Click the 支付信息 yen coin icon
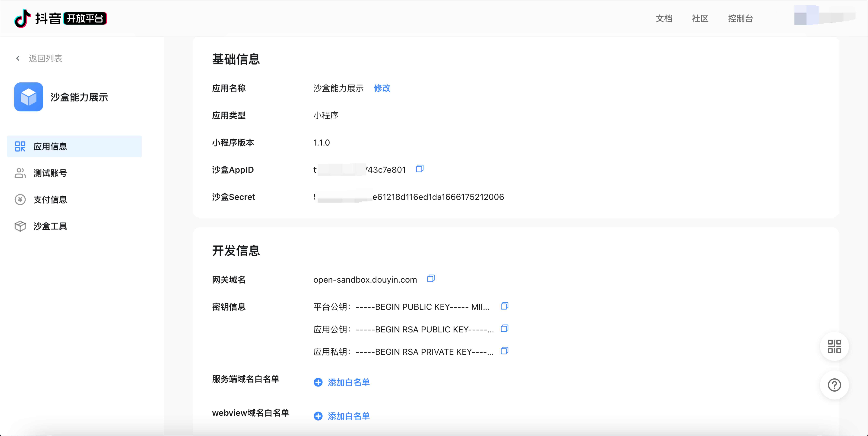The width and height of the screenshot is (868, 436). tap(20, 200)
